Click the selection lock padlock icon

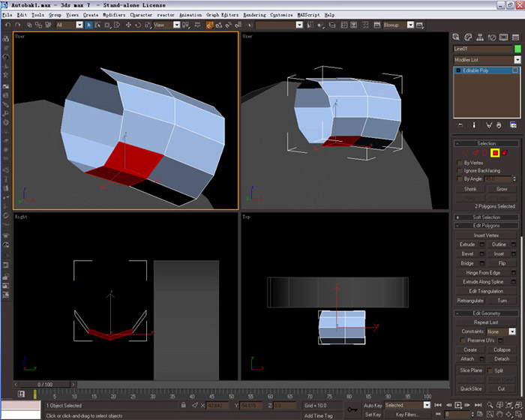tap(184, 405)
